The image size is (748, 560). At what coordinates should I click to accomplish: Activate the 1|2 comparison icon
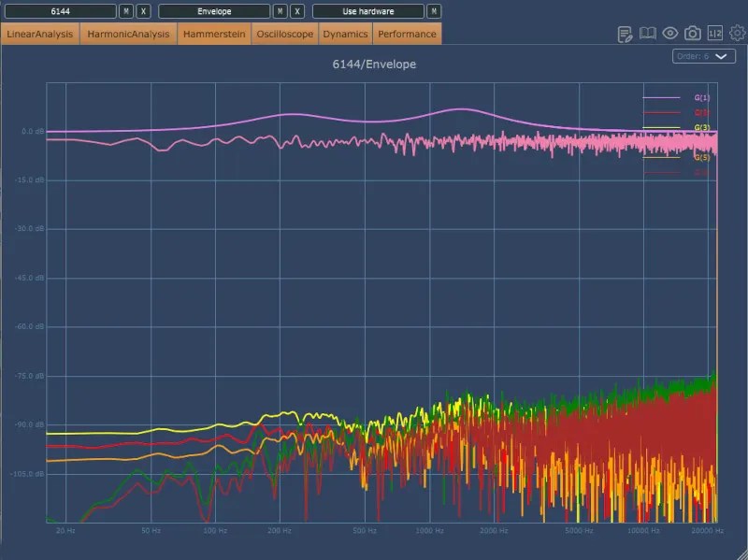(x=713, y=32)
